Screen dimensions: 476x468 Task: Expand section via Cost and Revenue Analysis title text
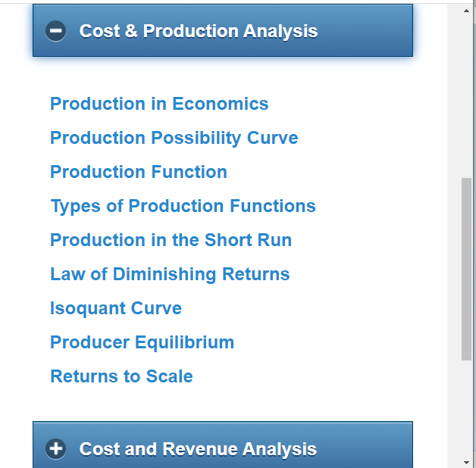(x=198, y=449)
